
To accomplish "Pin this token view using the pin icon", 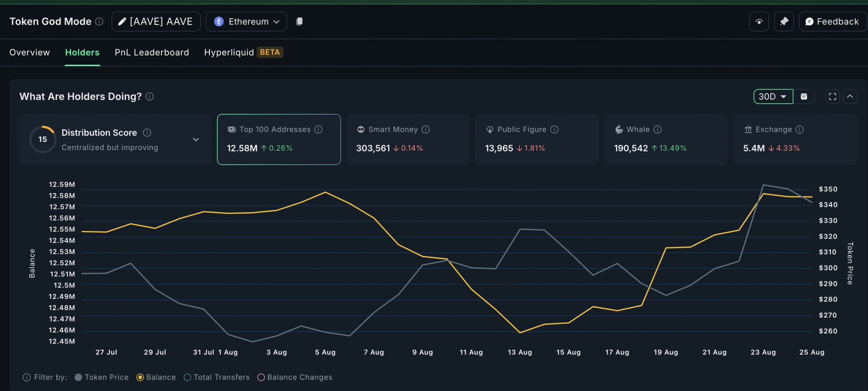I will (x=784, y=21).
